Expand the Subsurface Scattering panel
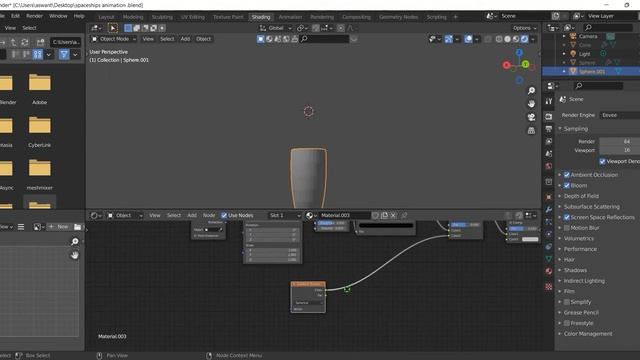 591,207
